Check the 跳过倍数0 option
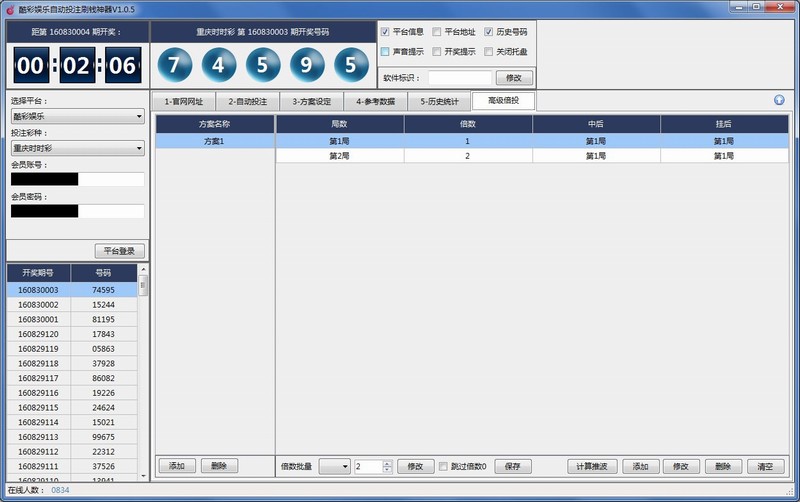Image resolution: width=800 pixels, height=502 pixels. coord(445,466)
